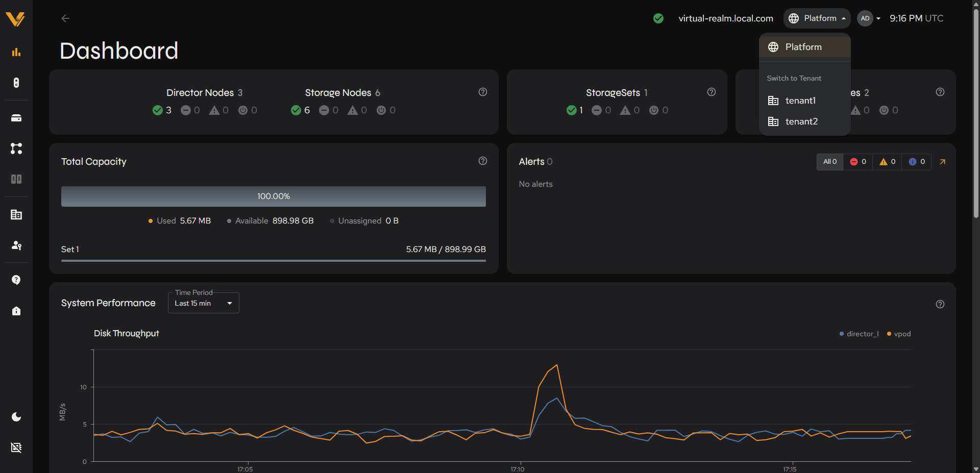
Task: Open help for System Performance panel
Action: [940, 304]
